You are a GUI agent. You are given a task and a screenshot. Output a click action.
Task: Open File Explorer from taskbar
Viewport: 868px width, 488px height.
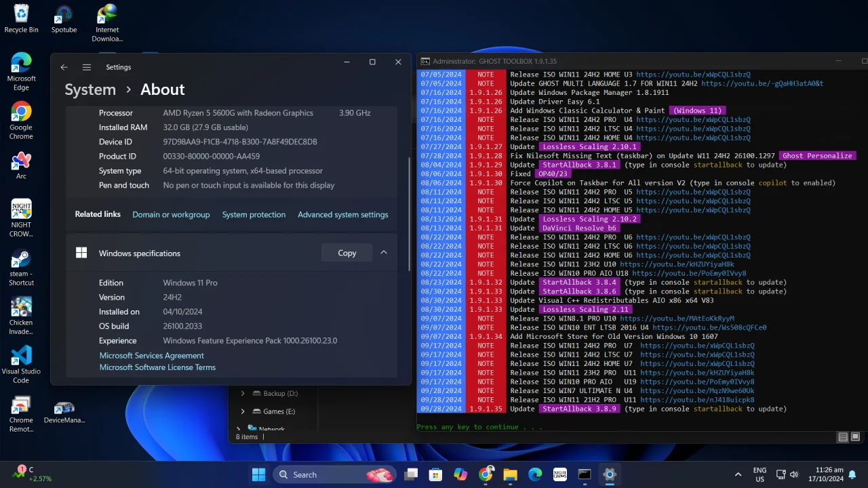(x=510, y=474)
